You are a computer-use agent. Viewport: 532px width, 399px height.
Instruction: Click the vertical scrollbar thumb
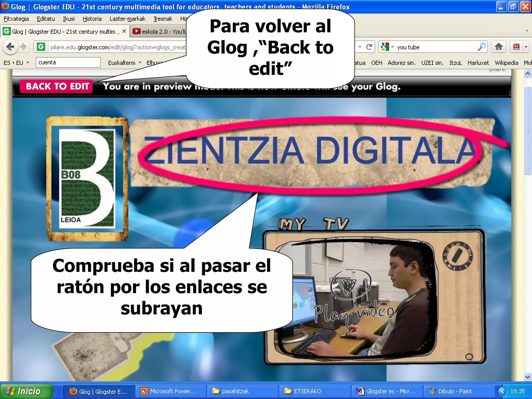tap(527, 131)
